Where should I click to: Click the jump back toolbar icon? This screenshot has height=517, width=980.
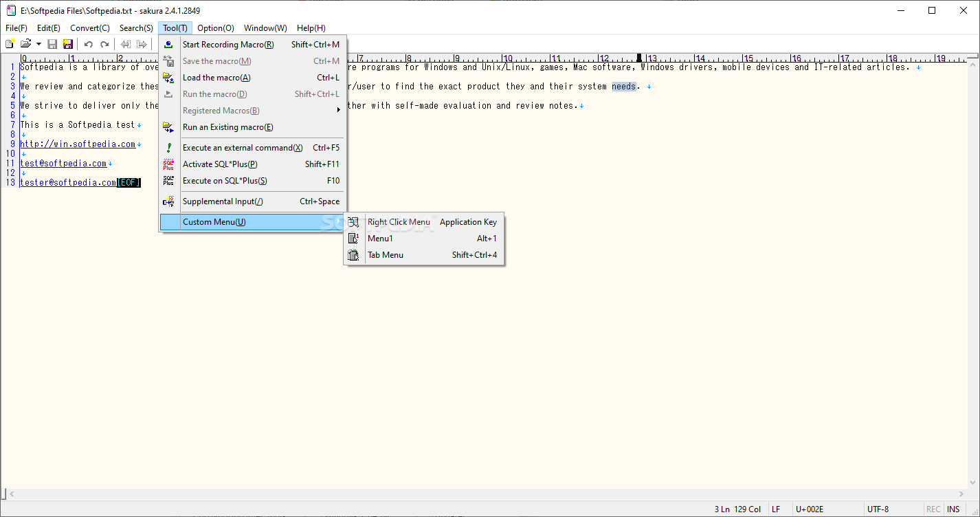click(126, 44)
